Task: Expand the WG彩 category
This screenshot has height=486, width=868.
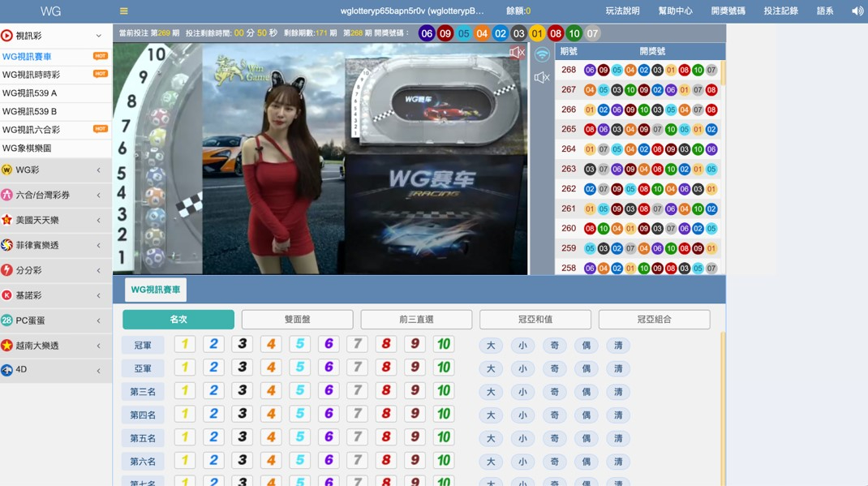Action: [x=99, y=170]
